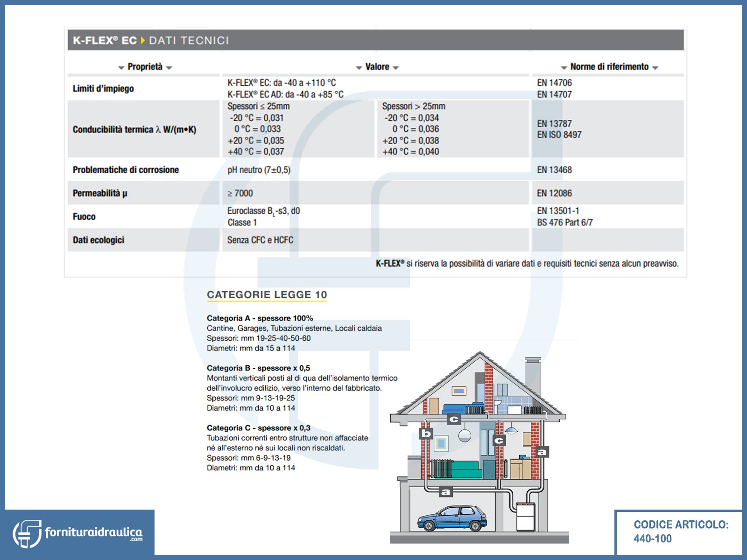Select the 'c' label under the attic floor
This screenshot has width=747, height=560.
coord(454,419)
